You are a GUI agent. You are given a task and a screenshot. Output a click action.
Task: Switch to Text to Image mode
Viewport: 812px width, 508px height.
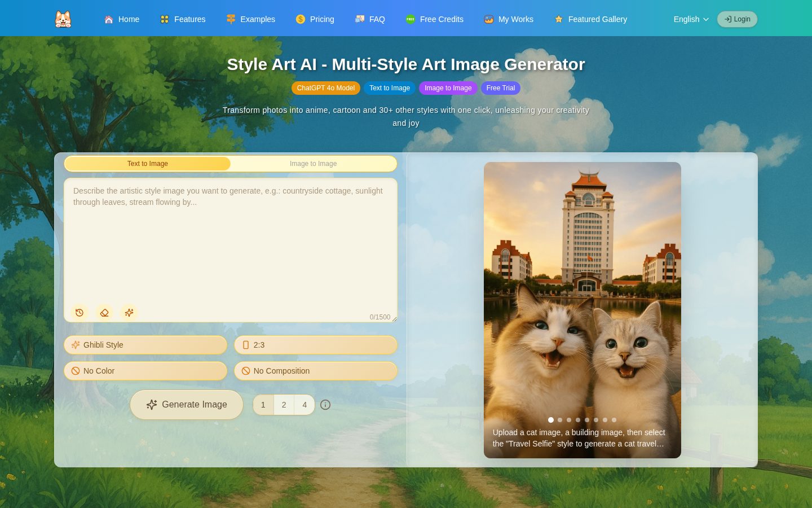click(148, 164)
